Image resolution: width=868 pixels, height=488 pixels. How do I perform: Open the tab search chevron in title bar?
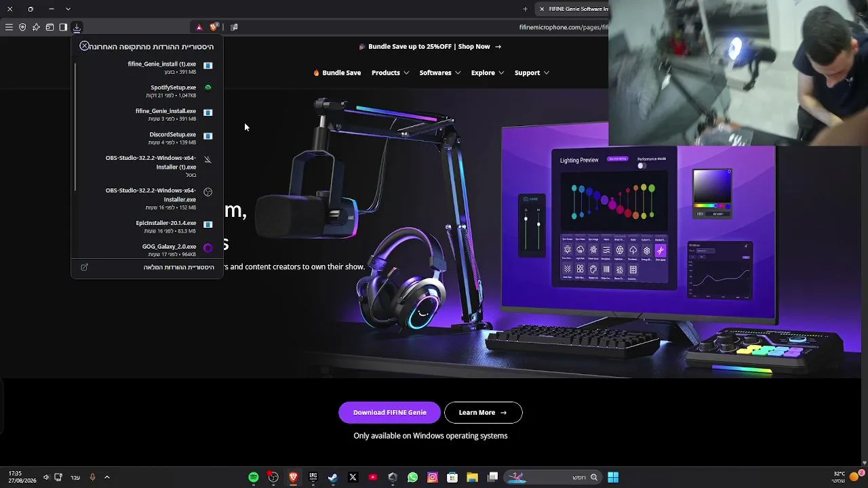pos(68,9)
